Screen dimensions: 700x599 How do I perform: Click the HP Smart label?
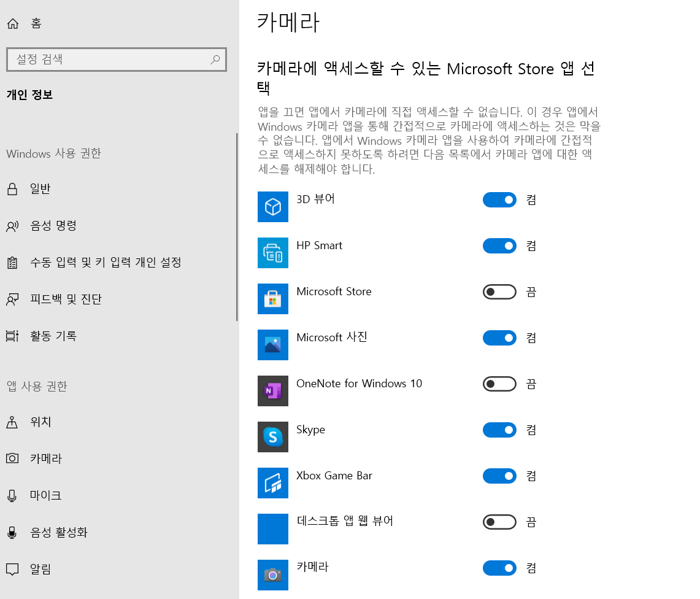click(319, 245)
